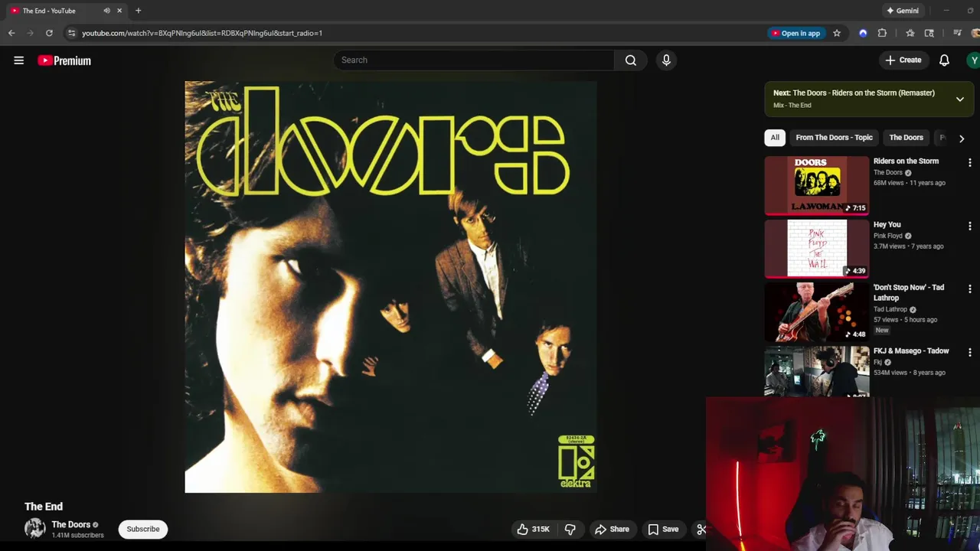Open options for FKJ & Masego - Tadow
980x551 pixels.
point(969,352)
